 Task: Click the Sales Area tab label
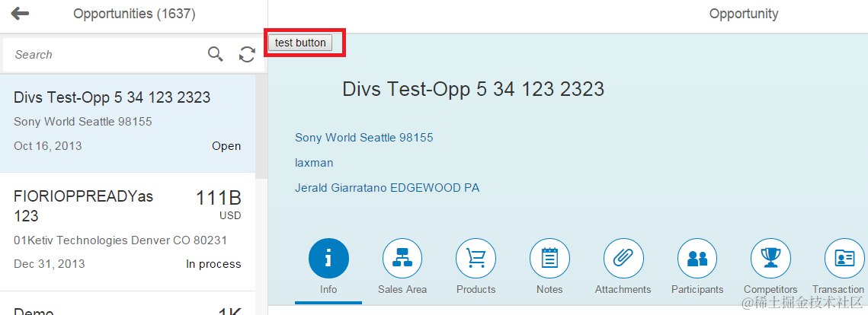click(x=402, y=290)
